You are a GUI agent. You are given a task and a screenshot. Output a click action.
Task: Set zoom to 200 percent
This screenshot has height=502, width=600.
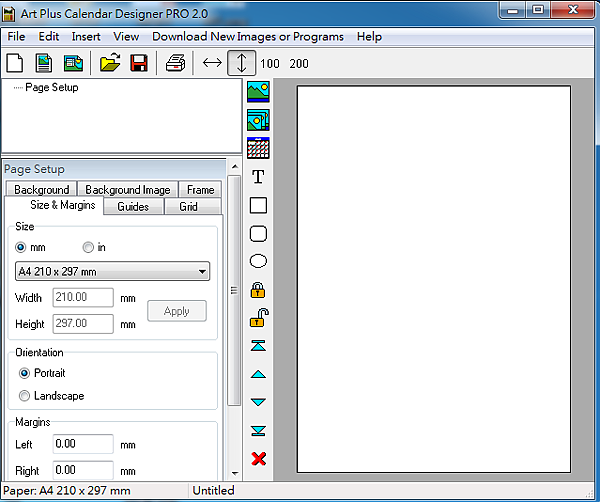coord(299,64)
